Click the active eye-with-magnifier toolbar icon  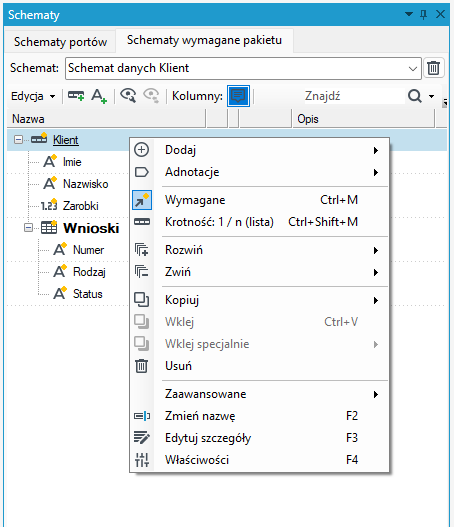coord(128,96)
